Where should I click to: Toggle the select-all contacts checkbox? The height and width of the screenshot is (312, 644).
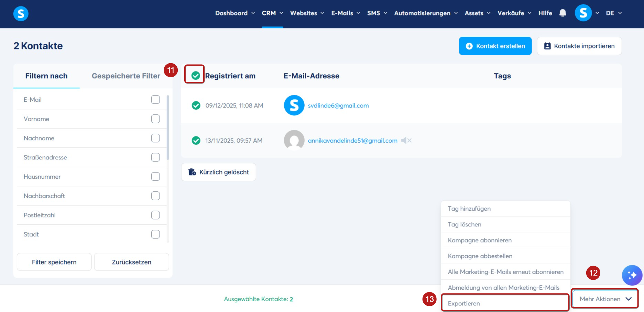tap(196, 76)
